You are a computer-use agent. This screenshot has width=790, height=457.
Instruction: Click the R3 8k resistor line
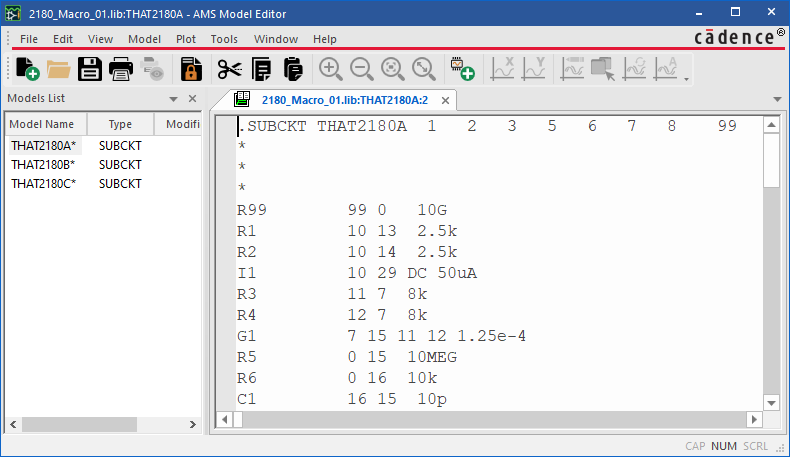(332, 294)
